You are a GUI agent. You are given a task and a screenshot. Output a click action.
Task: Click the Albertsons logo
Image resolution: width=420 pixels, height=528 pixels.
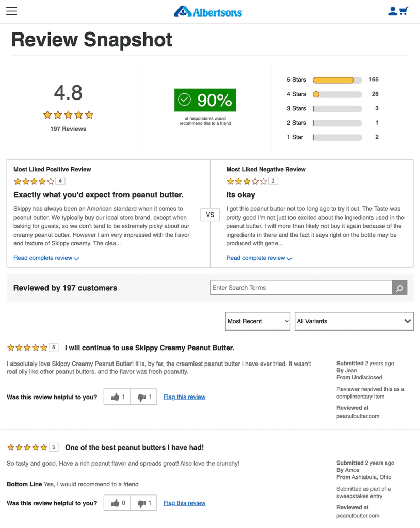tap(208, 10)
